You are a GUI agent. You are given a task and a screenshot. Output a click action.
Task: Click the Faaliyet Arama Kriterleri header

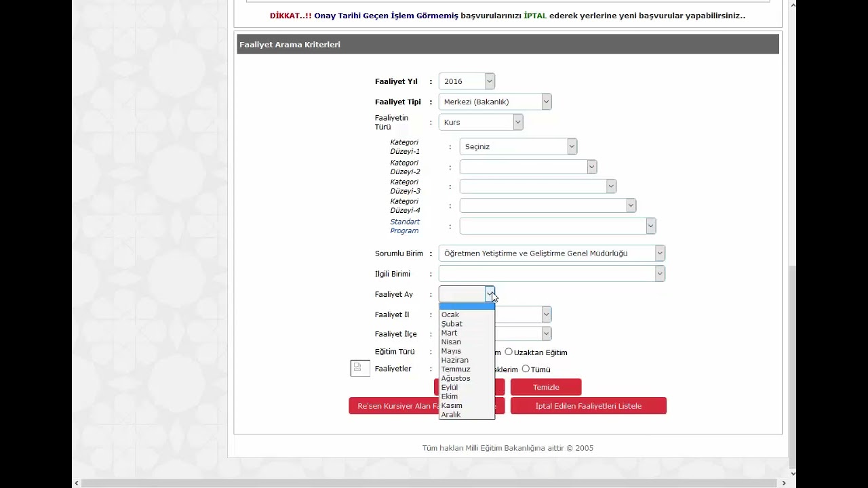[x=508, y=44]
